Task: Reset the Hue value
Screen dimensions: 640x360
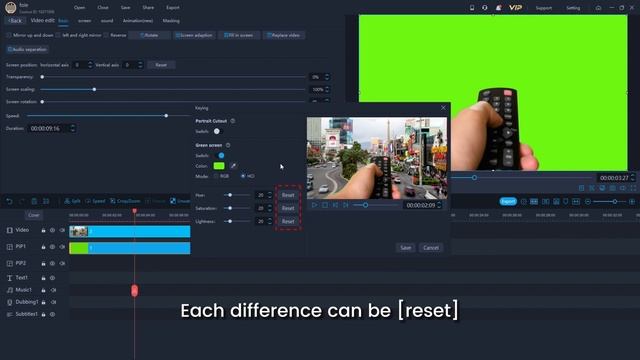Action: click(x=288, y=195)
